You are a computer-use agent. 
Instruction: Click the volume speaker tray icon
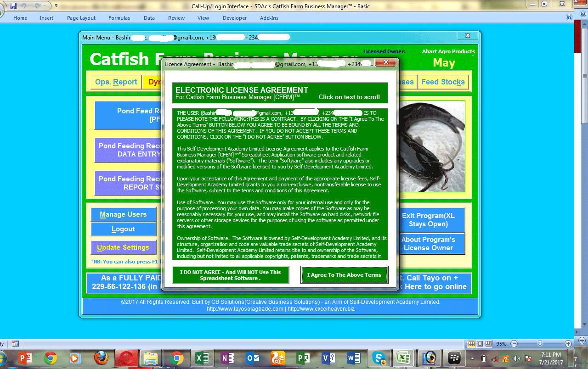pos(517,358)
